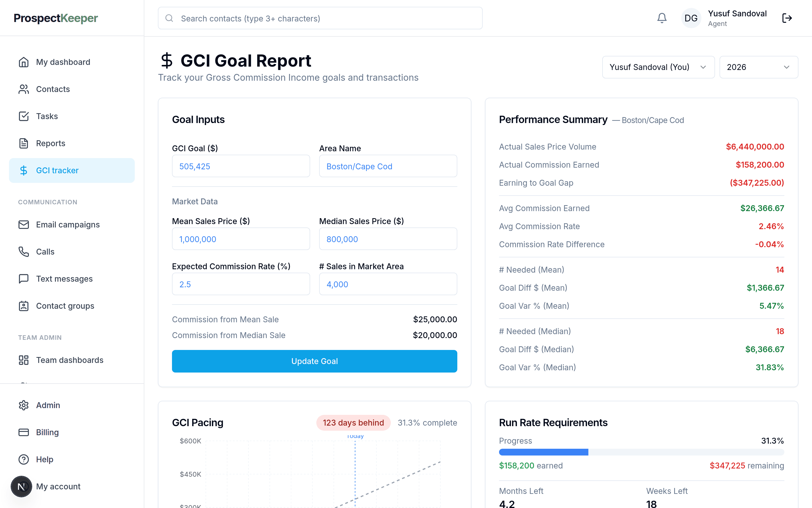Click the $347,225 remaining text
The height and width of the screenshot is (508, 812).
click(747, 465)
